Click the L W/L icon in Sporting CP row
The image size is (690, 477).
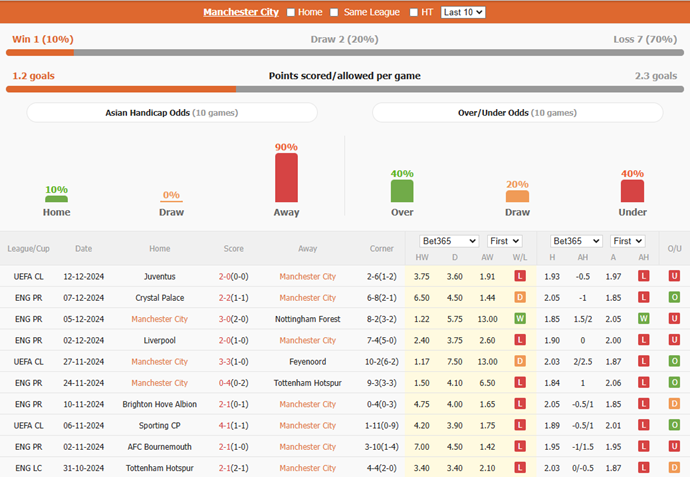(520, 425)
